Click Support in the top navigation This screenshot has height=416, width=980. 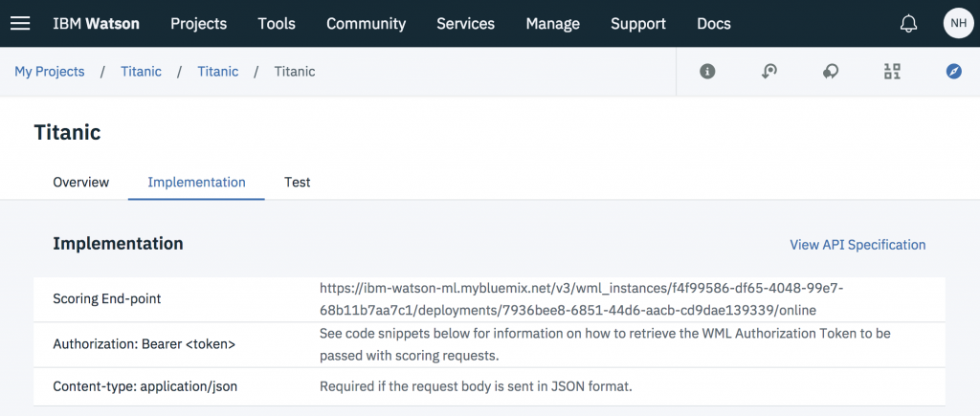click(637, 24)
